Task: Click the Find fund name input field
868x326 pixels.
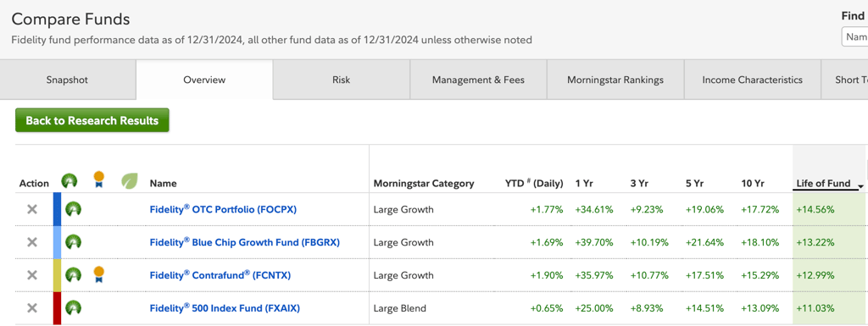Action: (x=854, y=36)
